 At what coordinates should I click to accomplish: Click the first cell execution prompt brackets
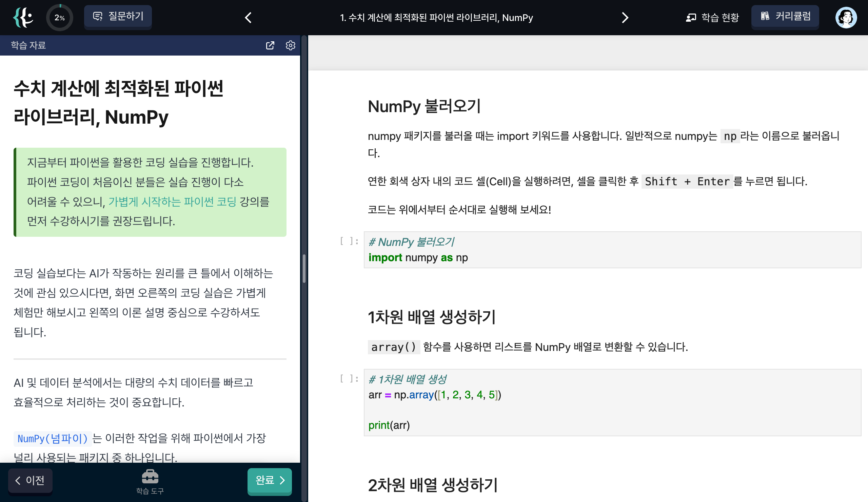click(349, 241)
